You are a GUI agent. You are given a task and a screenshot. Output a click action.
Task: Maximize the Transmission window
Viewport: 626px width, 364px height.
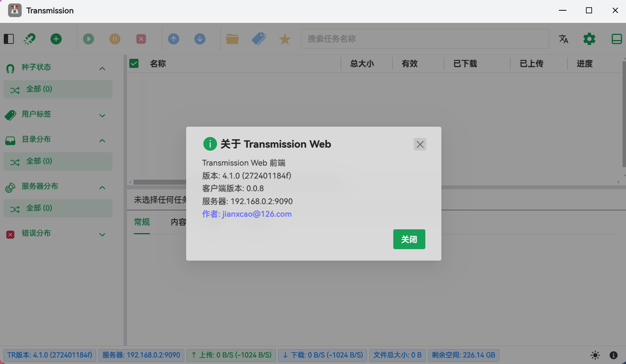click(589, 10)
